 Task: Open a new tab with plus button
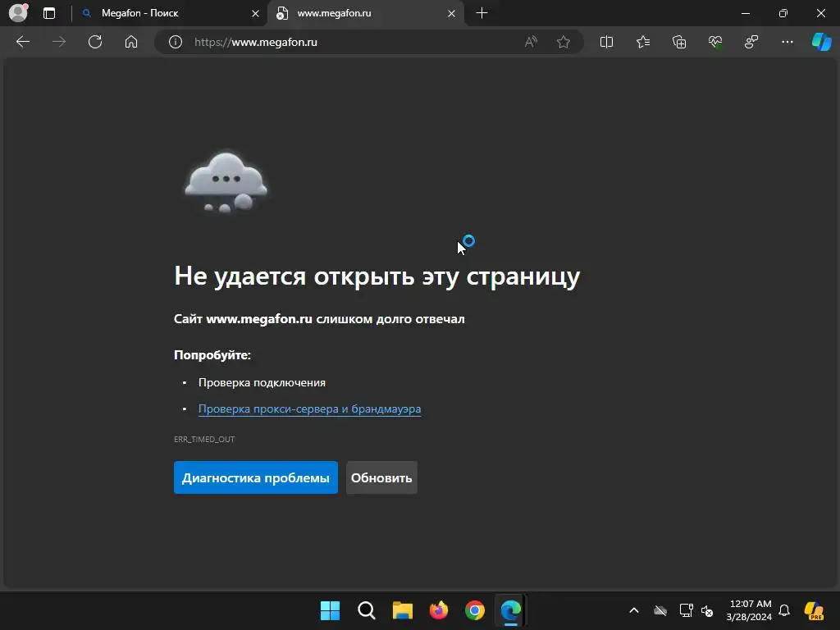(482, 13)
